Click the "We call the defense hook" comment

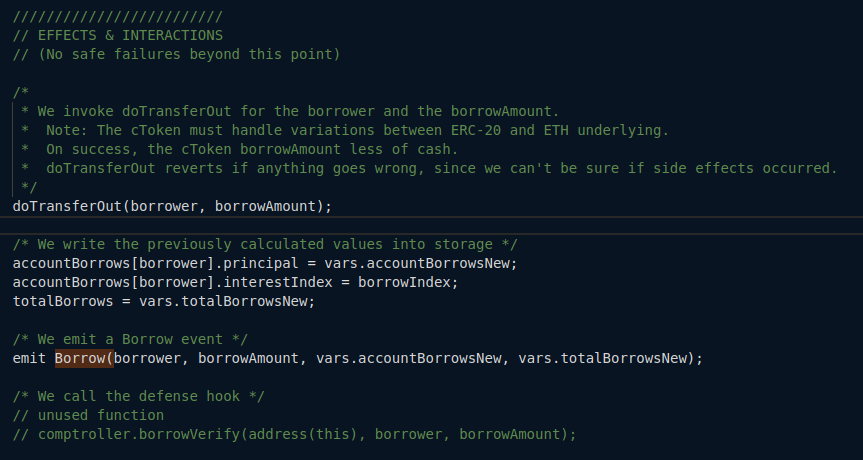(139, 396)
